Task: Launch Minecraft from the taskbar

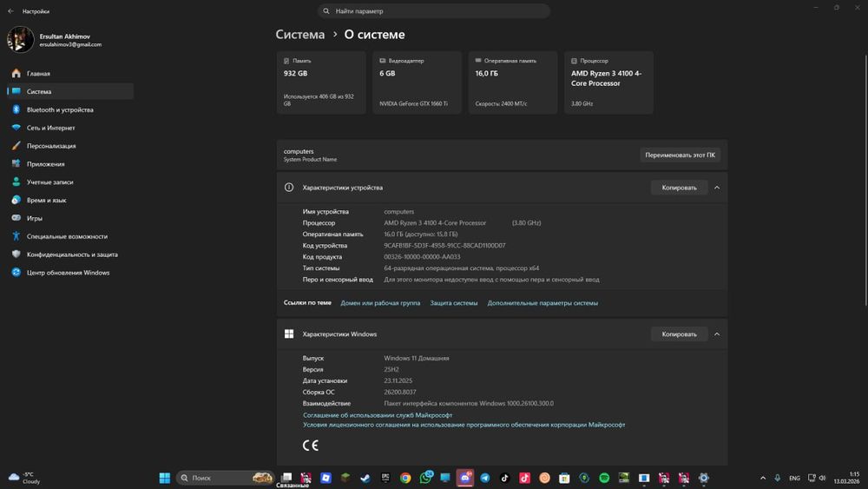Action: coord(345,478)
